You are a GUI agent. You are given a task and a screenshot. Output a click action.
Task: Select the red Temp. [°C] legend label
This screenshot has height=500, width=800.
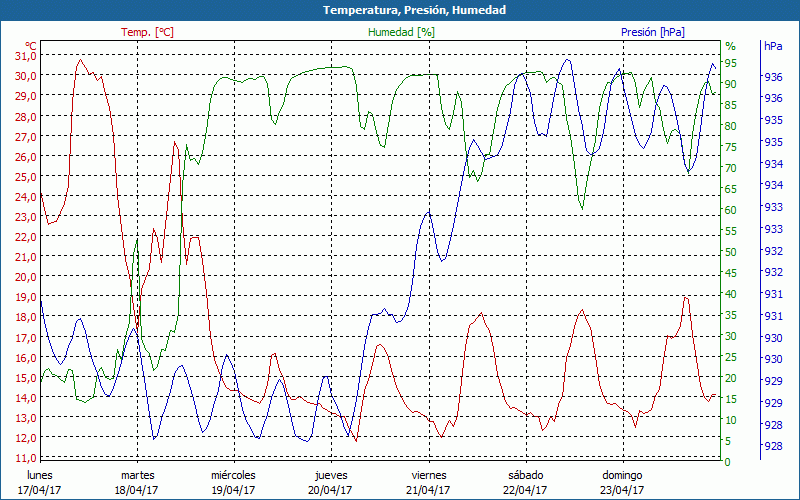[x=147, y=32]
